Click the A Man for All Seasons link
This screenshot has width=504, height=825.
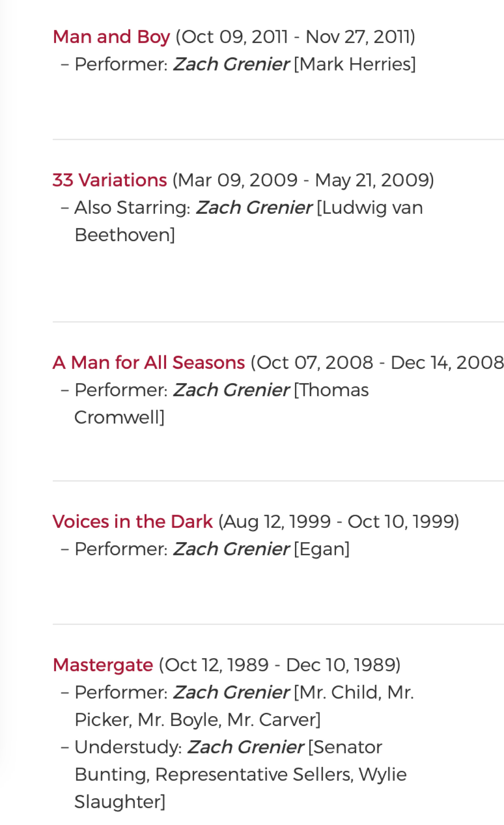pyautogui.click(x=149, y=363)
